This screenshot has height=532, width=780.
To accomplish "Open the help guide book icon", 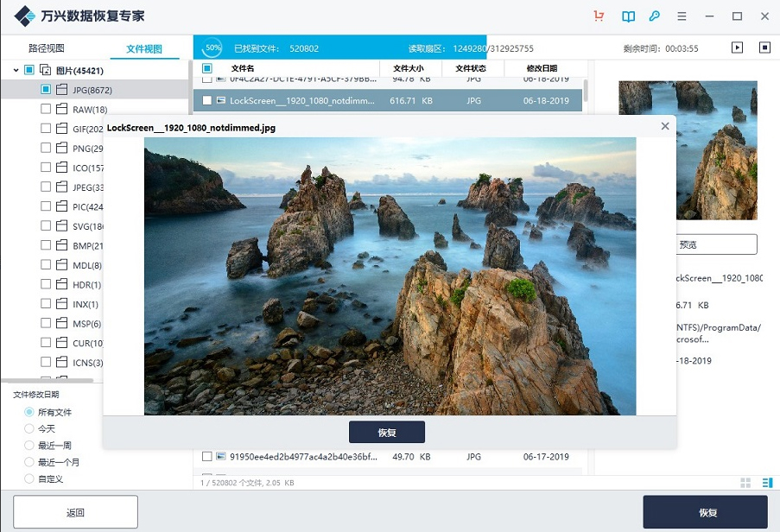I will (x=628, y=16).
